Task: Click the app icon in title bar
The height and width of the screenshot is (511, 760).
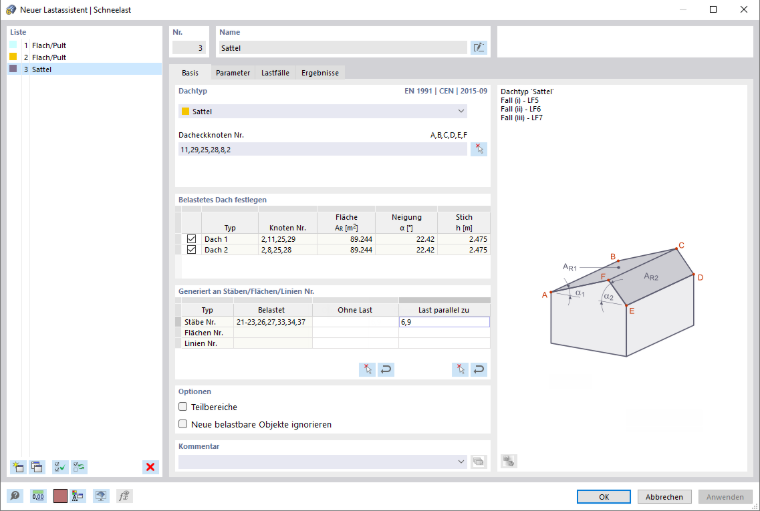Action: pos(11,10)
